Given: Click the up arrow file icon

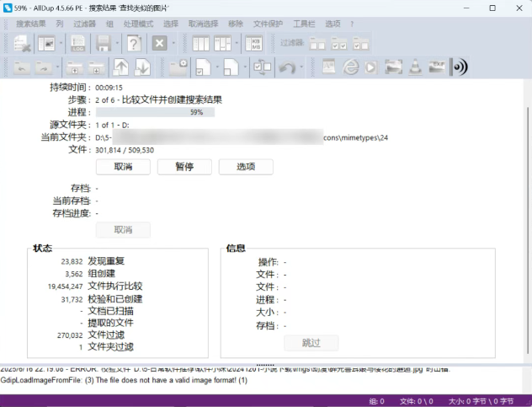Looking at the screenshot, I should coord(121,67).
